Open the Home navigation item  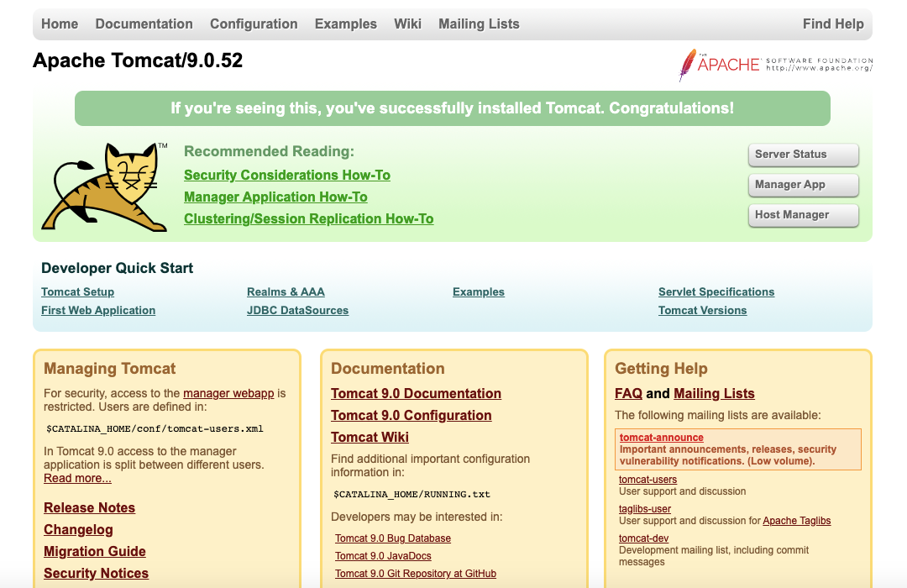click(60, 24)
